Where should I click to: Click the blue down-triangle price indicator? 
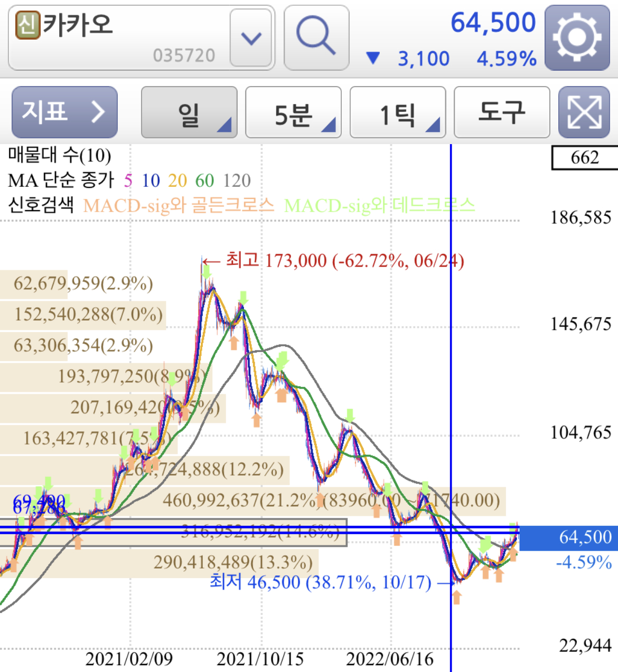pyautogui.click(x=374, y=59)
